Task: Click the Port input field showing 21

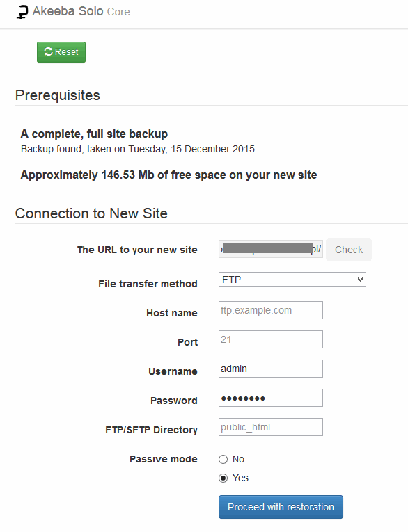Action: tap(271, 339)
